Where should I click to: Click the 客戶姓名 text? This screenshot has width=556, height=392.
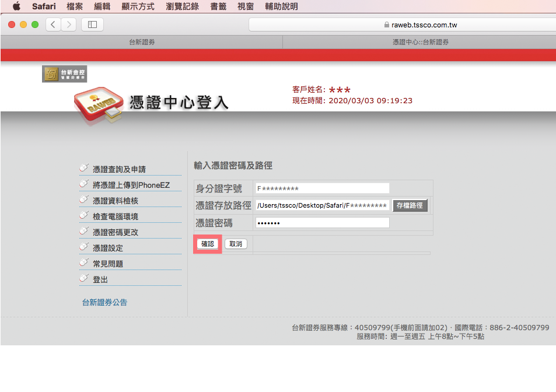click(321, 89)
